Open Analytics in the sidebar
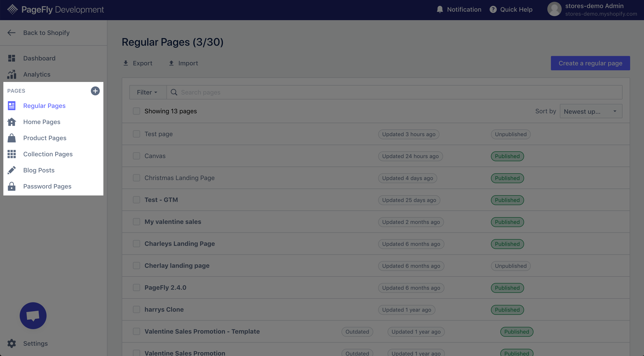 37,74
